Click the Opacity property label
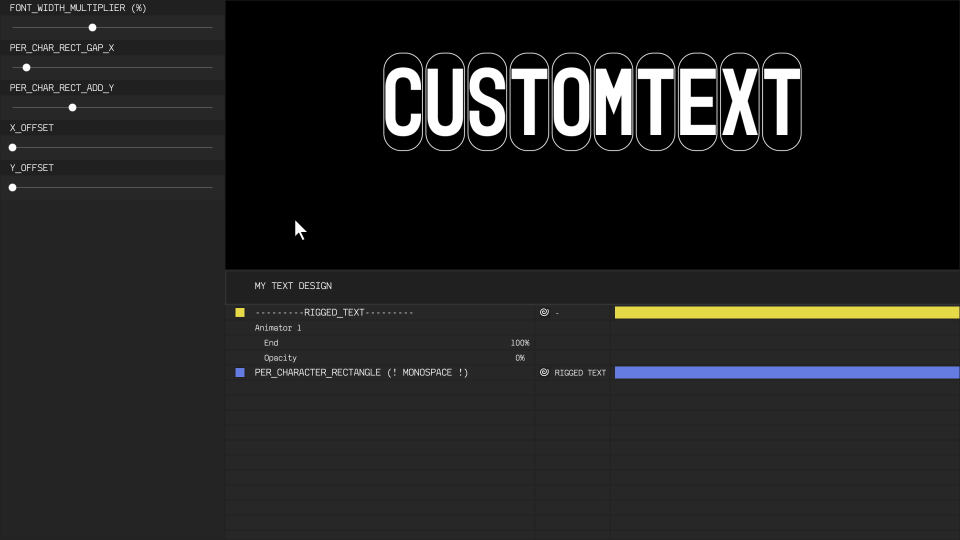The image size is (960, 540). click(280, 358)
